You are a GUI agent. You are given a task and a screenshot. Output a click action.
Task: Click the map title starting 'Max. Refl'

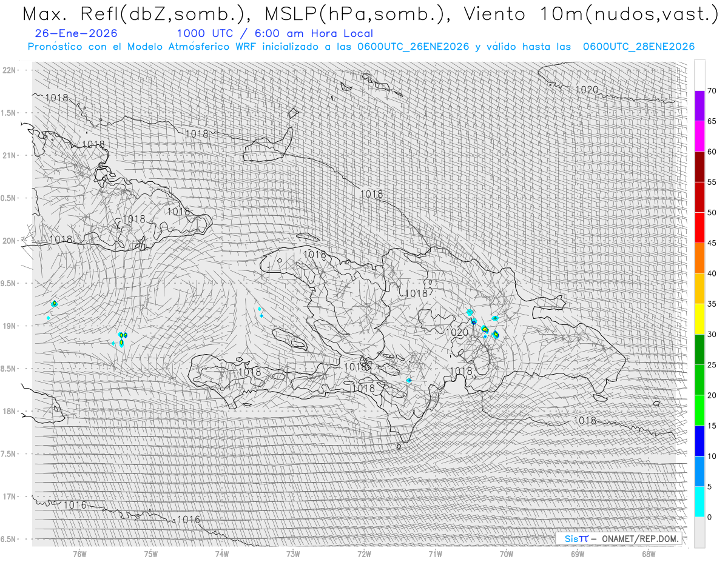369,13
